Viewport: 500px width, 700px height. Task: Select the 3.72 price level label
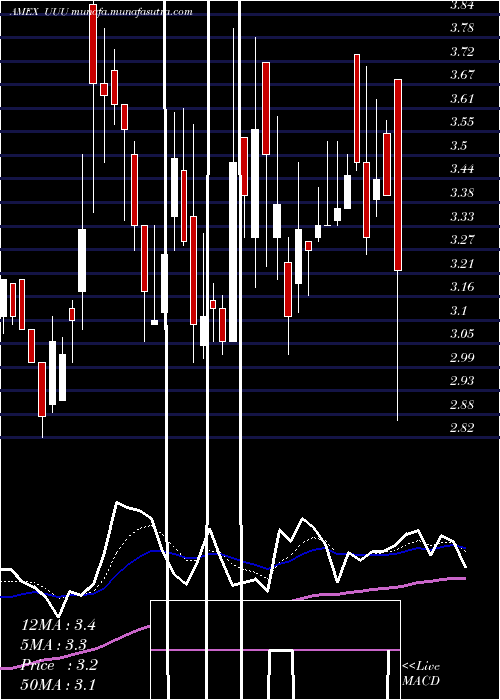[x=462, y=52]
